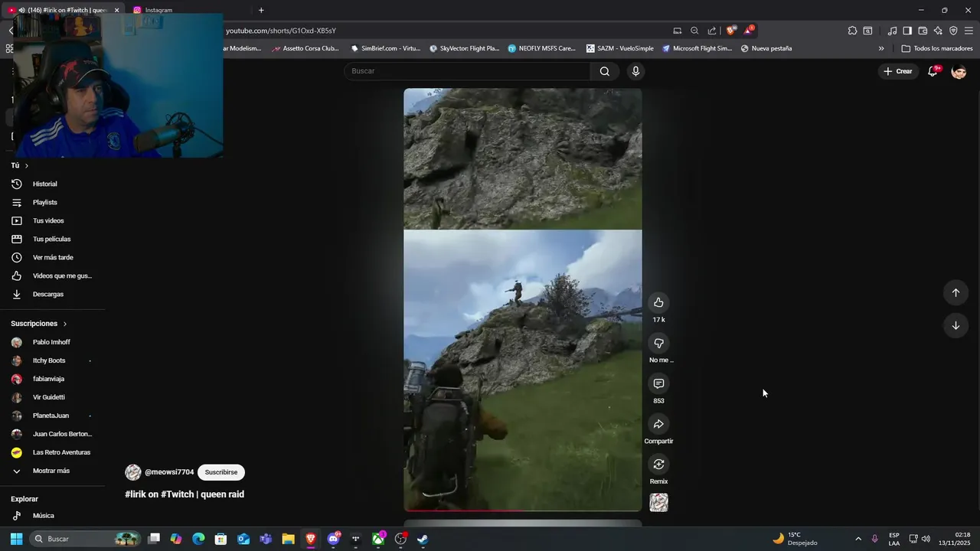Click the share icon in address bar

(x=712, y=31)
